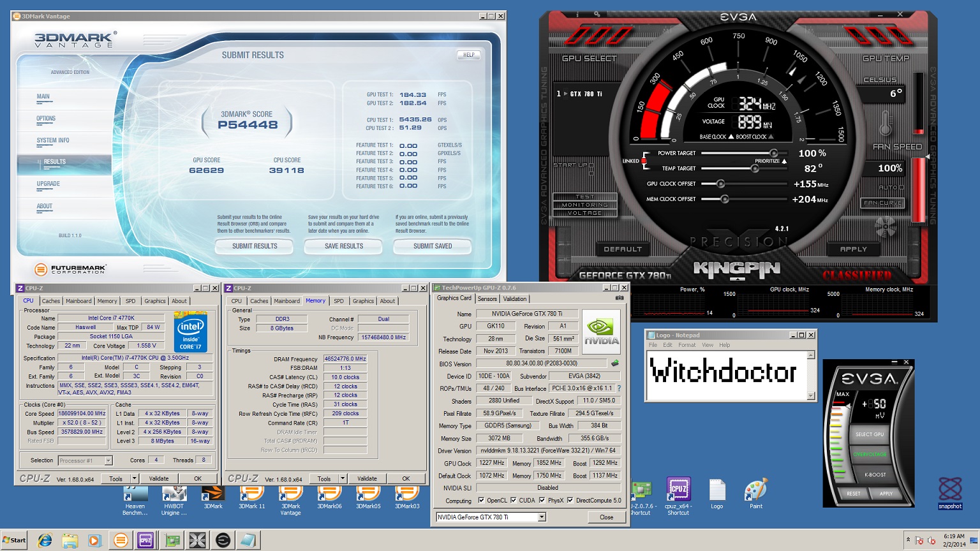Click the SAVE RESULTS button in 3DMark
The width and height of the screenshot is (980, 551).
343,246
